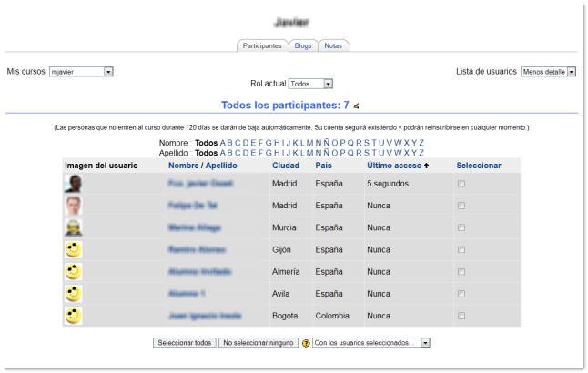The width and height of the screenshot is (588, 373).
Task: Open the Lista de usuarios detail dropdown
Action: pyautogui.click(x=548, y=71)
